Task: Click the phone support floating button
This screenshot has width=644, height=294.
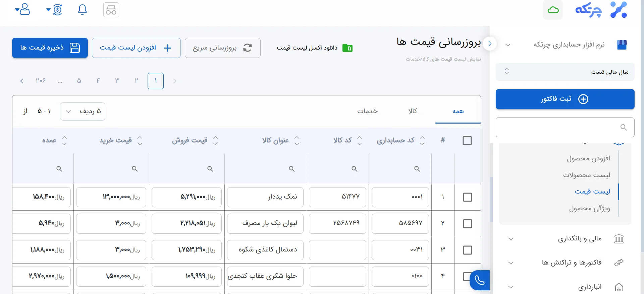Action: 480,280
